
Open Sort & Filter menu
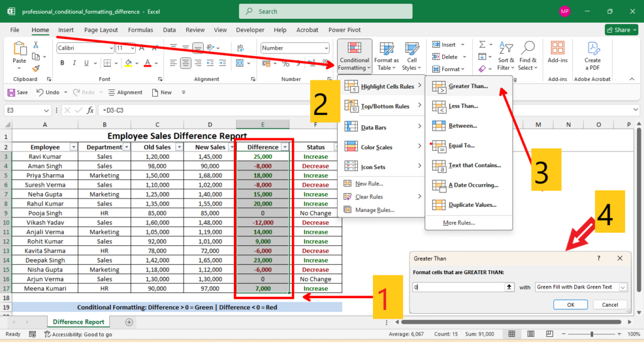pos(506,56)
